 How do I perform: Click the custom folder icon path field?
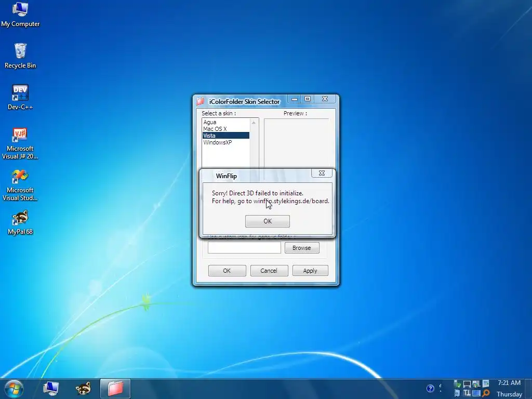[244, 248]
